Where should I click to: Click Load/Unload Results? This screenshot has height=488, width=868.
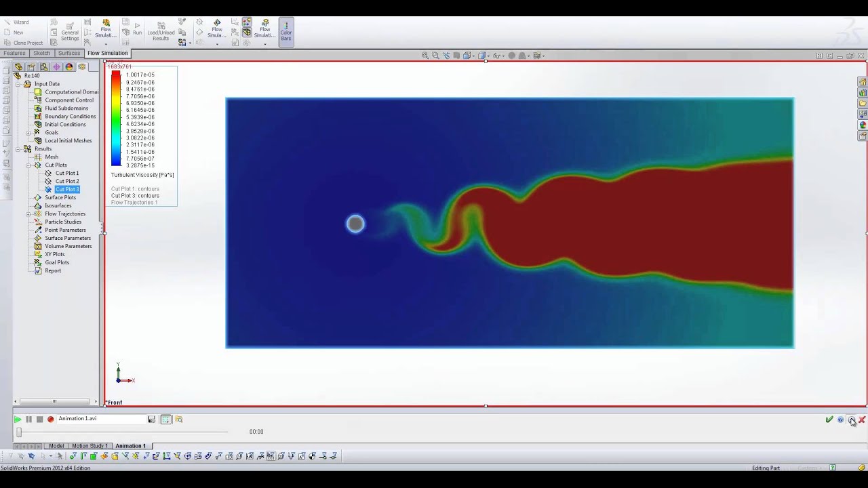(x=161, y=31)
